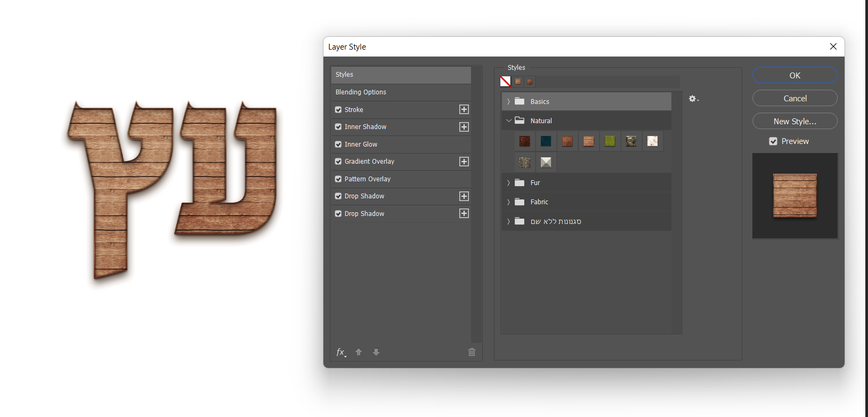868x417 pixels.
Task: Apply the light wood-plank recent style swatch
Action: click(518, 82)
